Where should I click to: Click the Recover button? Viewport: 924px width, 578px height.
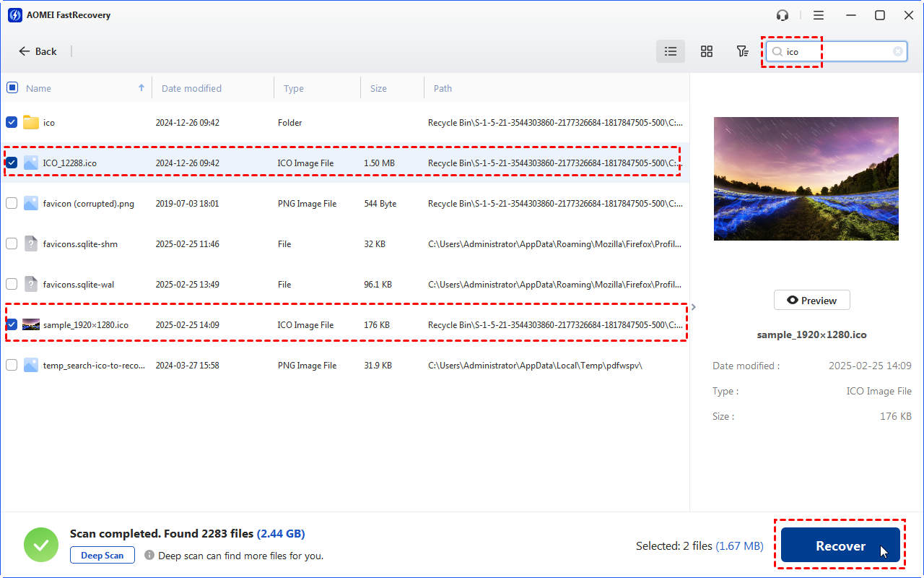tap(840, 545)
